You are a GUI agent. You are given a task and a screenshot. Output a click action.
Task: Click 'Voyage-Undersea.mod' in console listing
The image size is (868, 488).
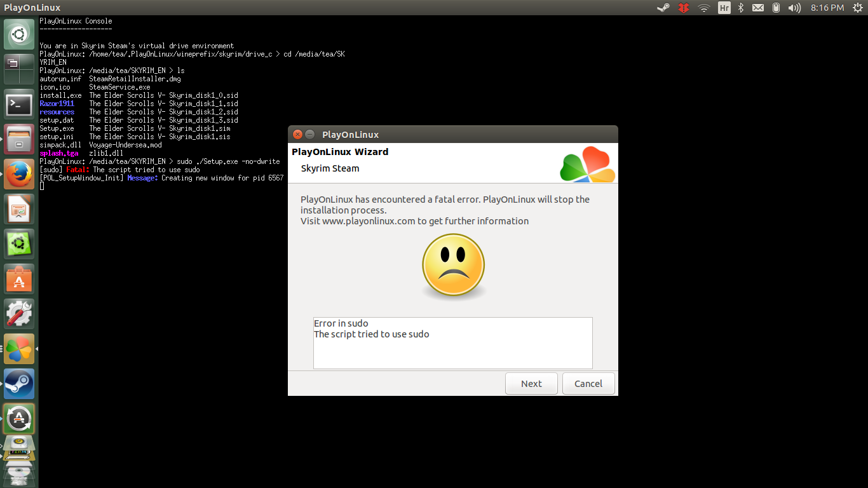click(125, 145)
